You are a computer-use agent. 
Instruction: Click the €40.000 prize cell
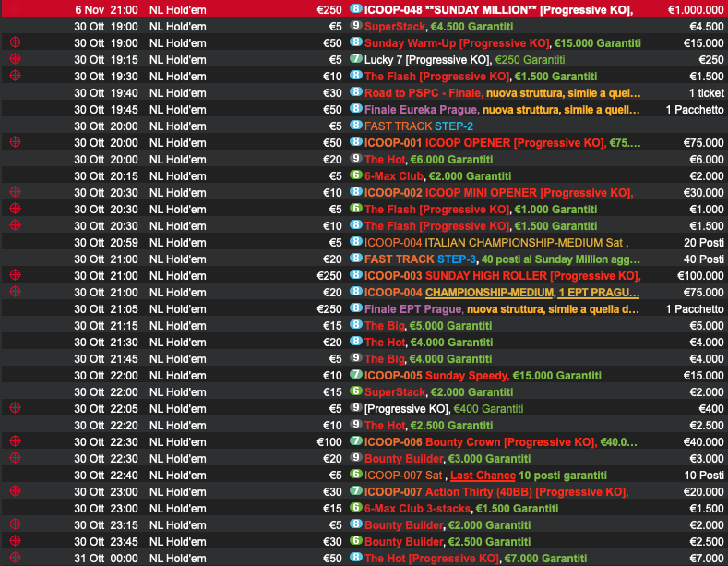tap(703, 442)
